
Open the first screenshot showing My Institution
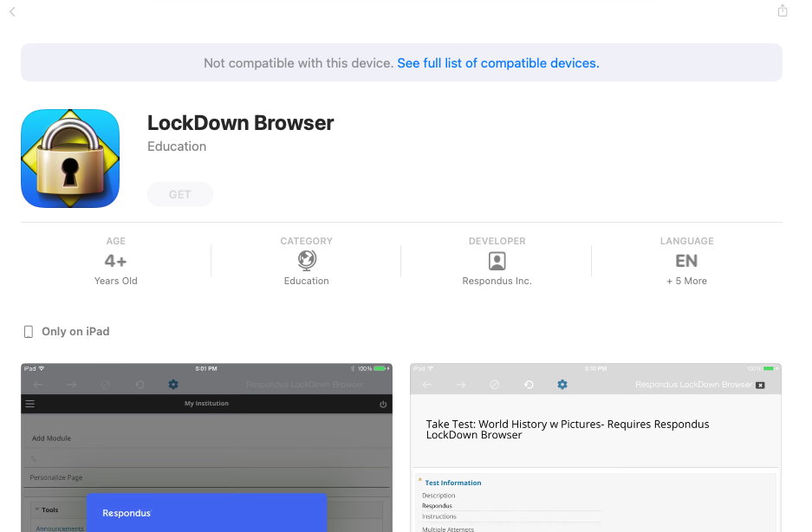tap(206, 448)
